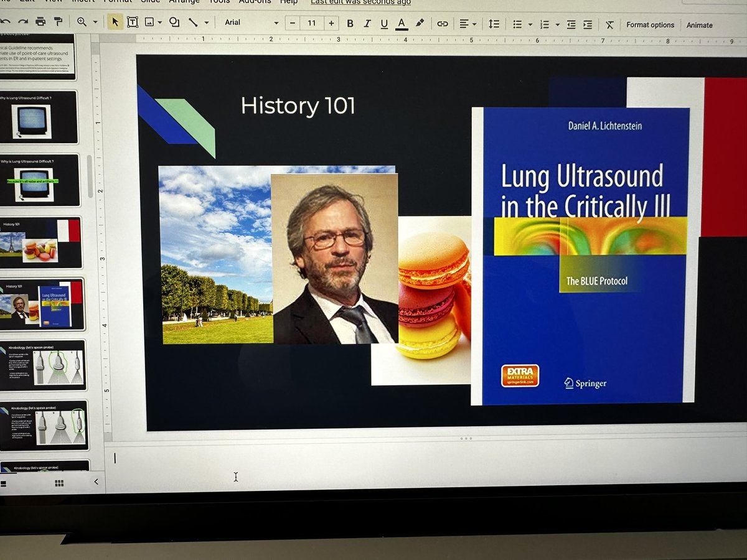The image size is (747, 560).
Task: Select the guideline slide thumbnail at the filmstrip top
Action: [37, 57]
